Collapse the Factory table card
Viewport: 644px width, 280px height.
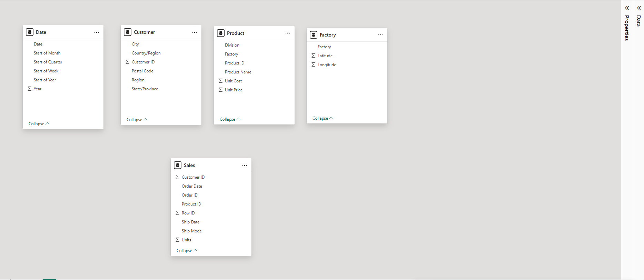click(323, 118)
